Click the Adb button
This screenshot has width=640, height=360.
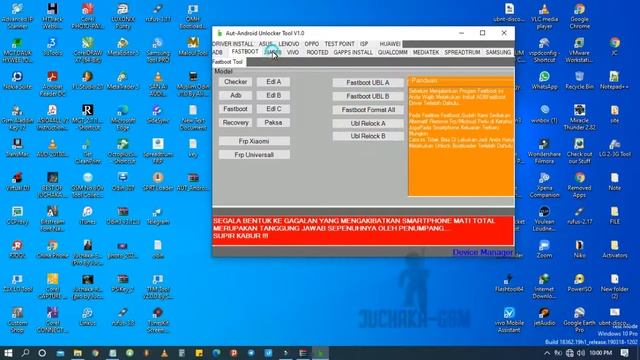tap(235, 96)
